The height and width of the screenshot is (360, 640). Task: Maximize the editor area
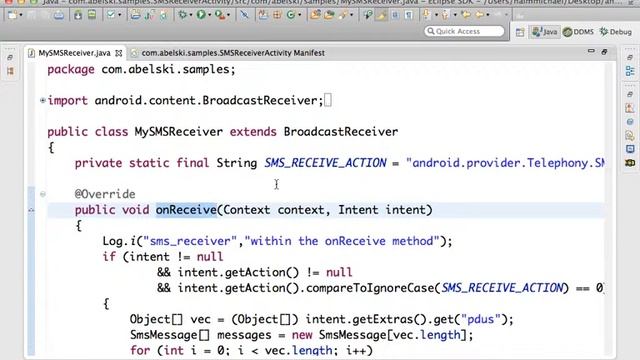point(604,51)
